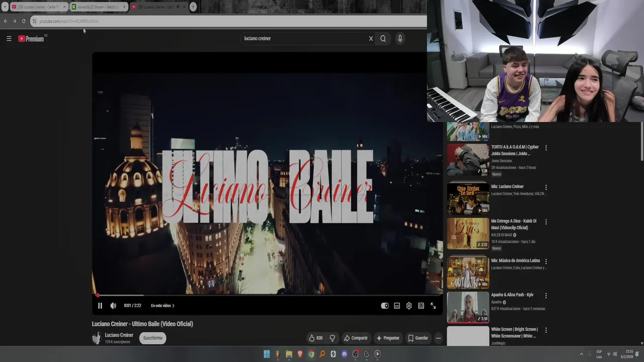Go fullscreen with the player's fullscreen icon
This screenshot has width=644, height=362.
[x=433, y=306]
